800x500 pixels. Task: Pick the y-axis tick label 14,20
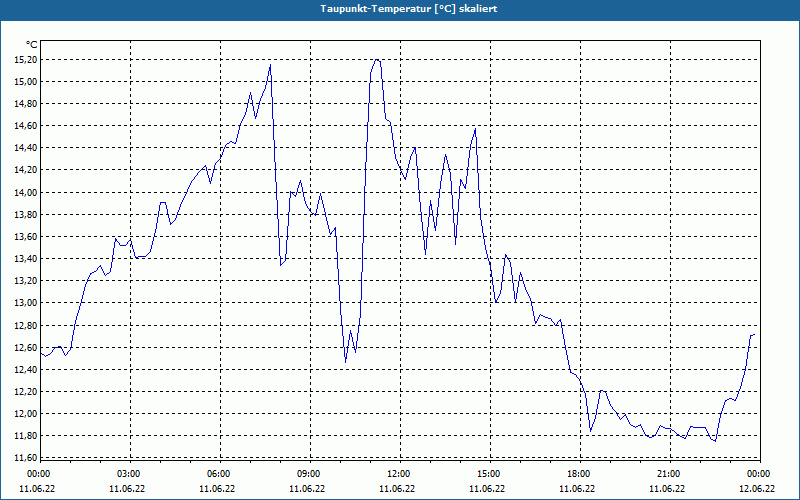[26, 170]
